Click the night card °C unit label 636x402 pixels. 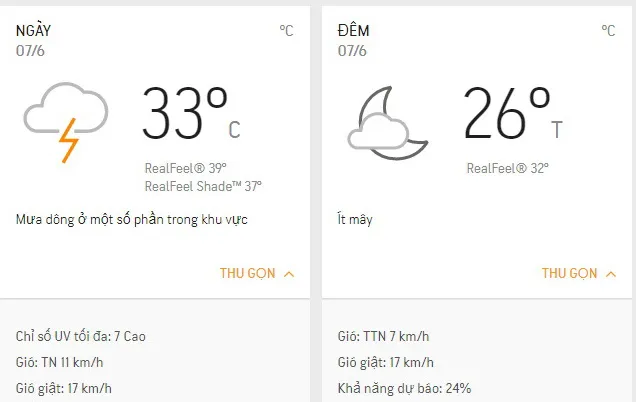point(608,31)
